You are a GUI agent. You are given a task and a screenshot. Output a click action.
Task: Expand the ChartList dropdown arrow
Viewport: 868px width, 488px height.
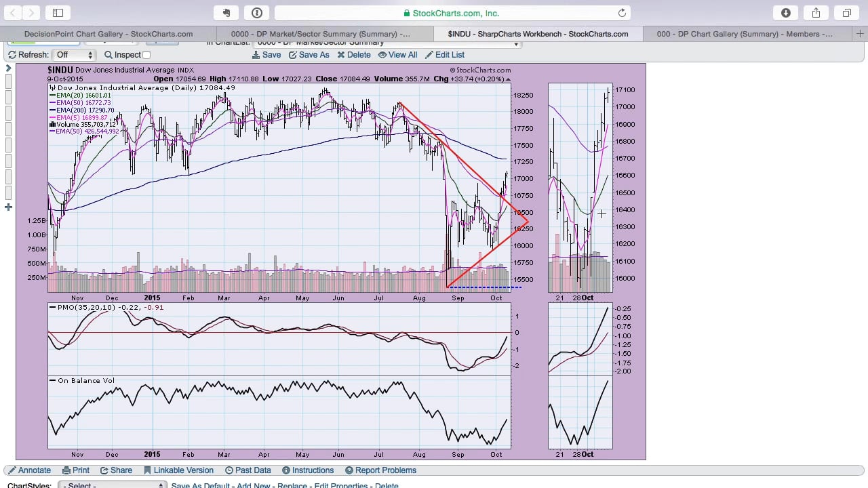(517, 44)
